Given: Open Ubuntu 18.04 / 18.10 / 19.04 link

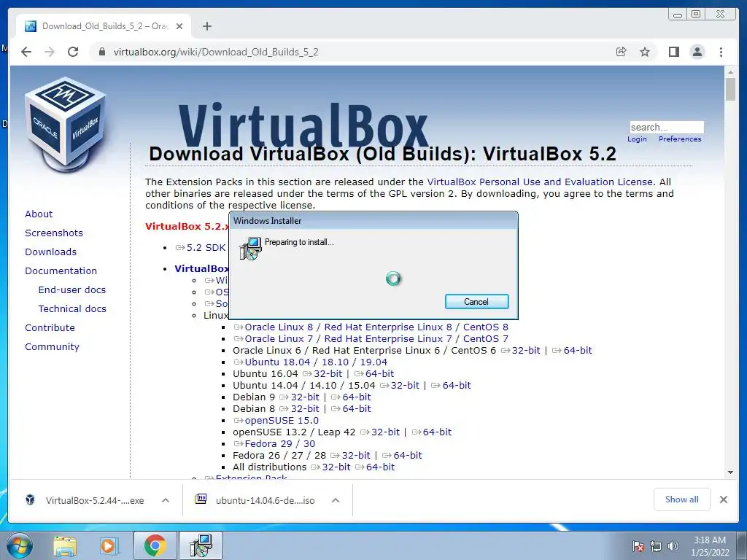Looking at the screenshot, I should click(x=311, y=362).
